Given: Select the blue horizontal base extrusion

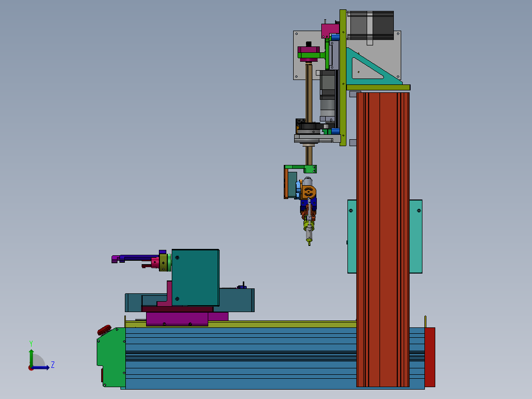Looking at the screenshot, I should pyautogui.click(x=240, y=358).
